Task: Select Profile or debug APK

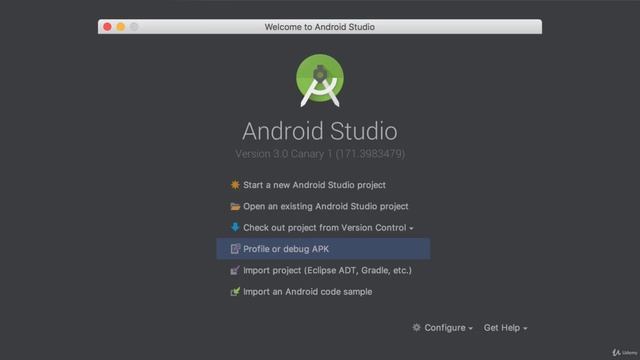Action: 323,249
